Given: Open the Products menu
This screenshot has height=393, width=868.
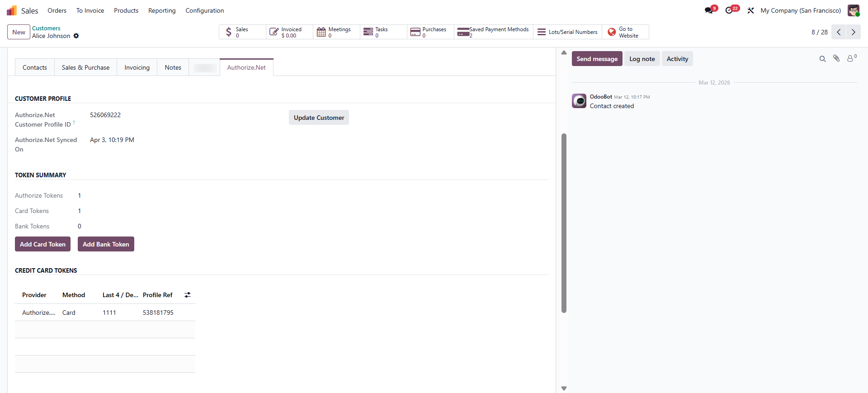Looking at the screenshot, I should tap(126, 10).
